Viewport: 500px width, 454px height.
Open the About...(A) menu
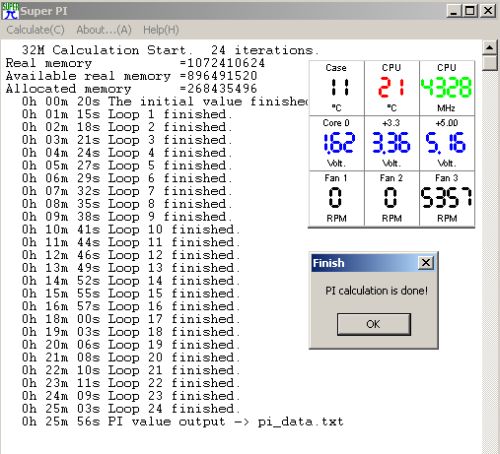[104, 30]
